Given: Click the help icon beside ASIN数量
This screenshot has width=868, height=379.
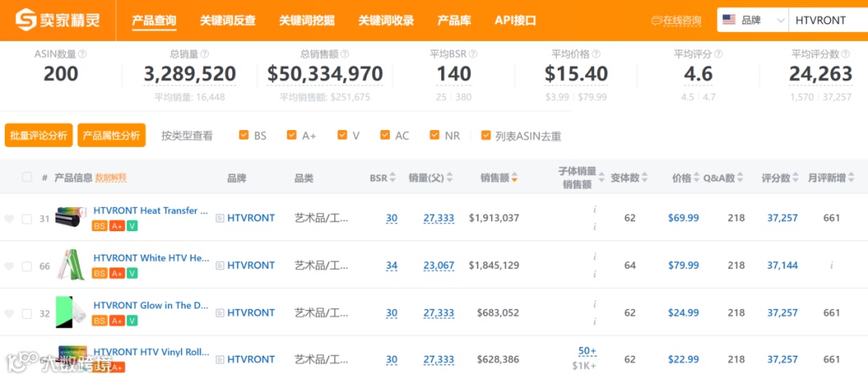Looking at the screenshot, I should (x=83, y=55).
